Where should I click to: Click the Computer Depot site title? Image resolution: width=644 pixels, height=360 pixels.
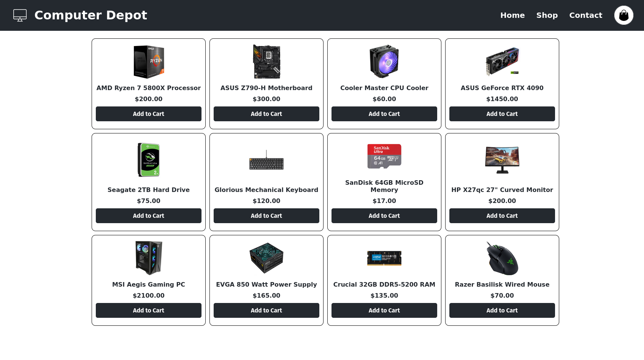(90, 15)
